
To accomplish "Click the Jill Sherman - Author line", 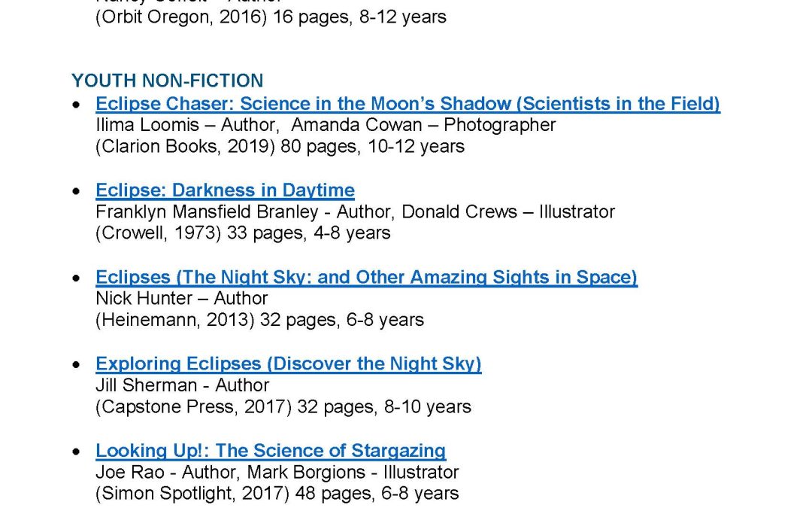I will tap(182, 385).
